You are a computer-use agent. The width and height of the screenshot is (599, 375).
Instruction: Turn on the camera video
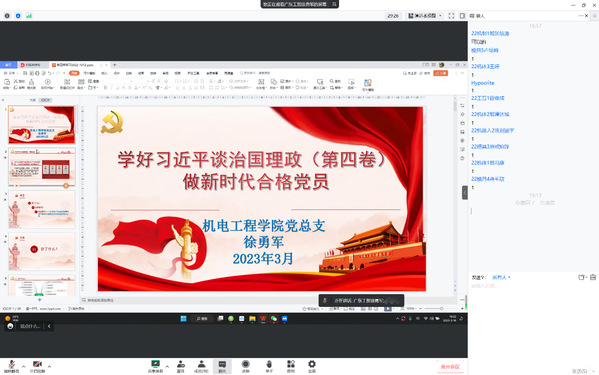[37, 365]
